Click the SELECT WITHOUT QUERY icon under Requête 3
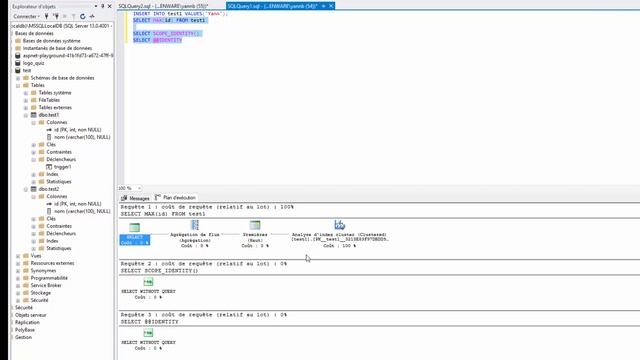The height and width of the screenshot is (360, 640). click(148, 333)
